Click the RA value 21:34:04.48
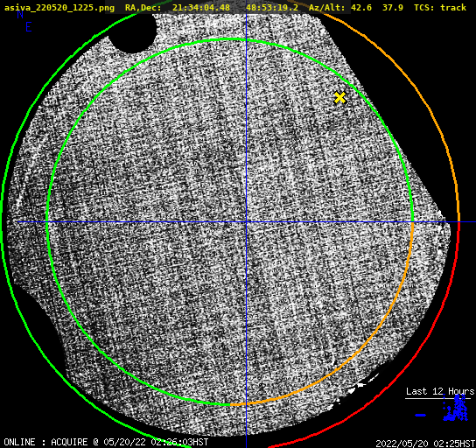The width and height of the screenshot is (476, 448). (x=201, y=7)
